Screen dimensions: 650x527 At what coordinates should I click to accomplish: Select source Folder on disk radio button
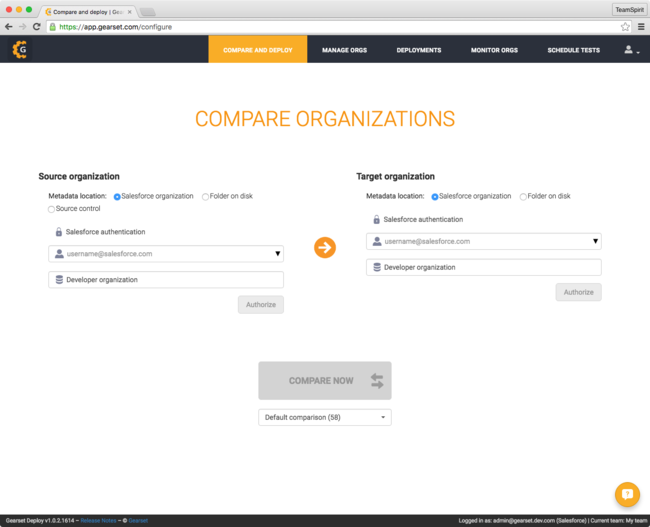[205, 197]
